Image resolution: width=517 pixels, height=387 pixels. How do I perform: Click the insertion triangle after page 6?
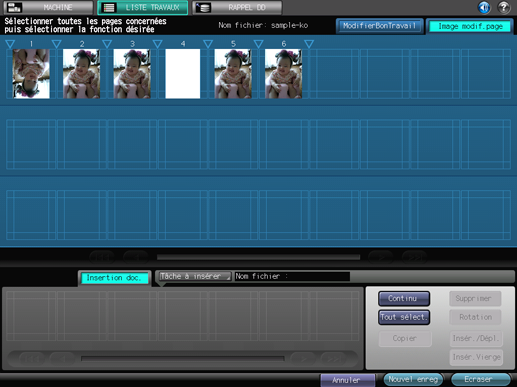[x=309, y=44]
